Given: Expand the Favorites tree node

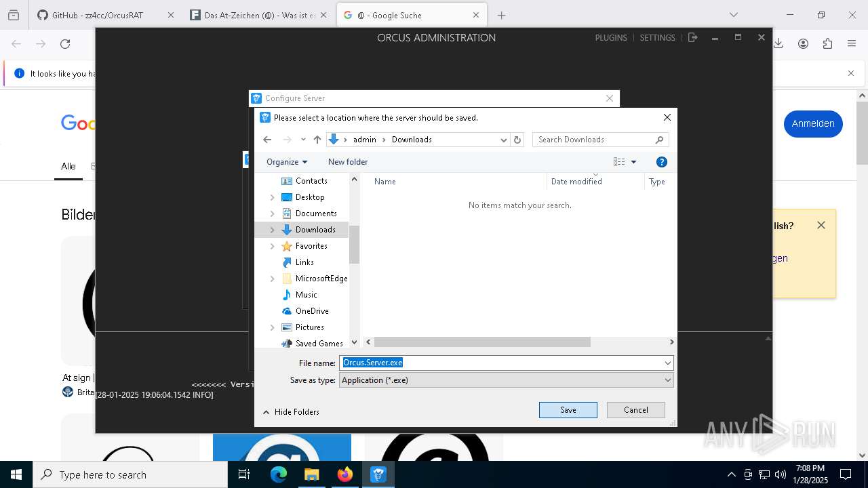Looking at the screenshot, I should pos(273,246).
